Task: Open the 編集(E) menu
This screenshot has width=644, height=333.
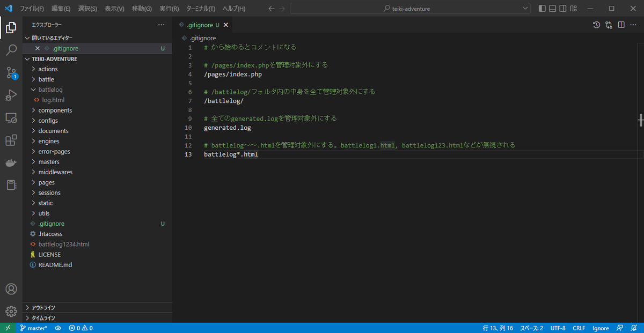Action: 61,9
